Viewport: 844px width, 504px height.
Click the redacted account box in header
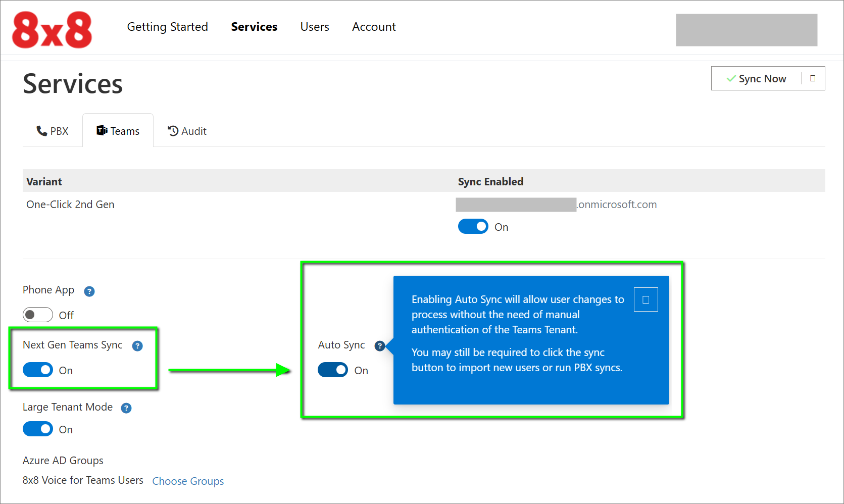[x=747, y=30]
